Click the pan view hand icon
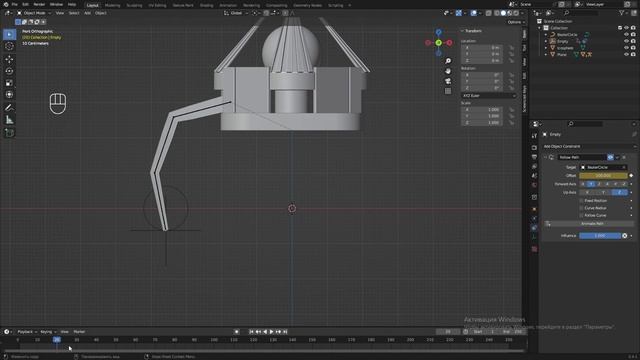640x360 pixels. [x=448, y=71]
